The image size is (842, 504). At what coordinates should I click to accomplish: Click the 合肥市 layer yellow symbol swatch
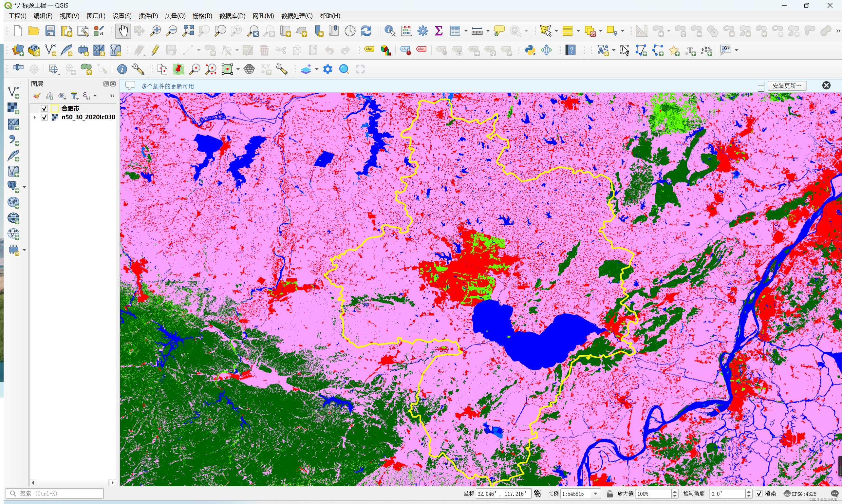pyautogui.click(x=55, y=108)
